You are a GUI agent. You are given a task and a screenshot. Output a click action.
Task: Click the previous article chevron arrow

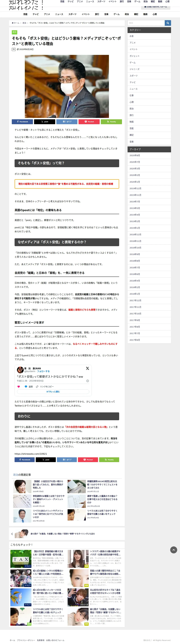[12, 534]
